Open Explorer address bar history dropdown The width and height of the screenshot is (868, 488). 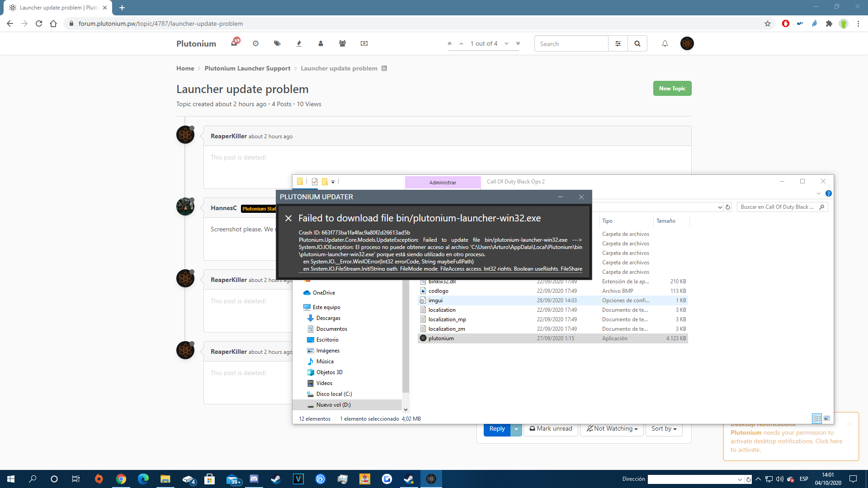tap(720, 207)
